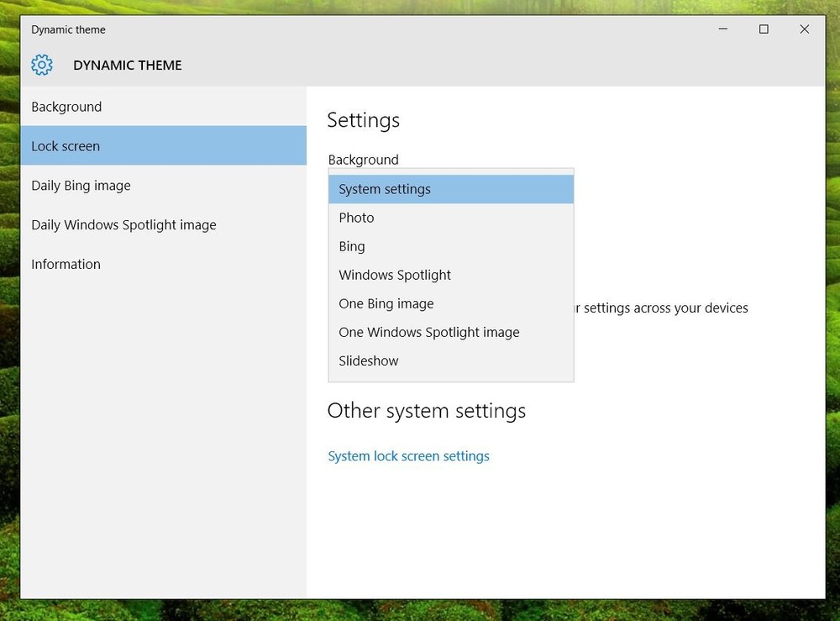
Task: Minimize the Dynamic theme window
Action: [x=723, y=29]
